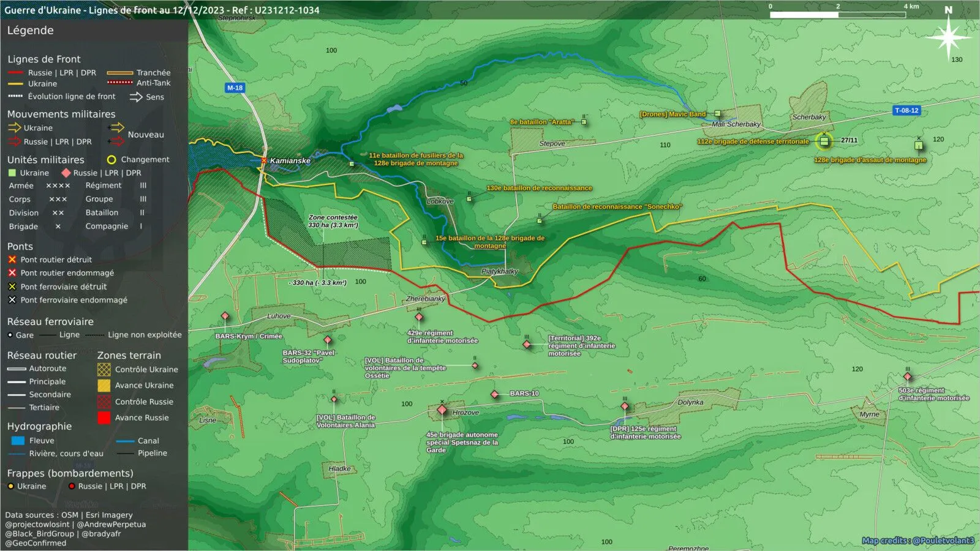The image size is (980, 551).
Task: Click the circled 112e brigade territorial defense unit marker
Action: (x=824, y=141)
